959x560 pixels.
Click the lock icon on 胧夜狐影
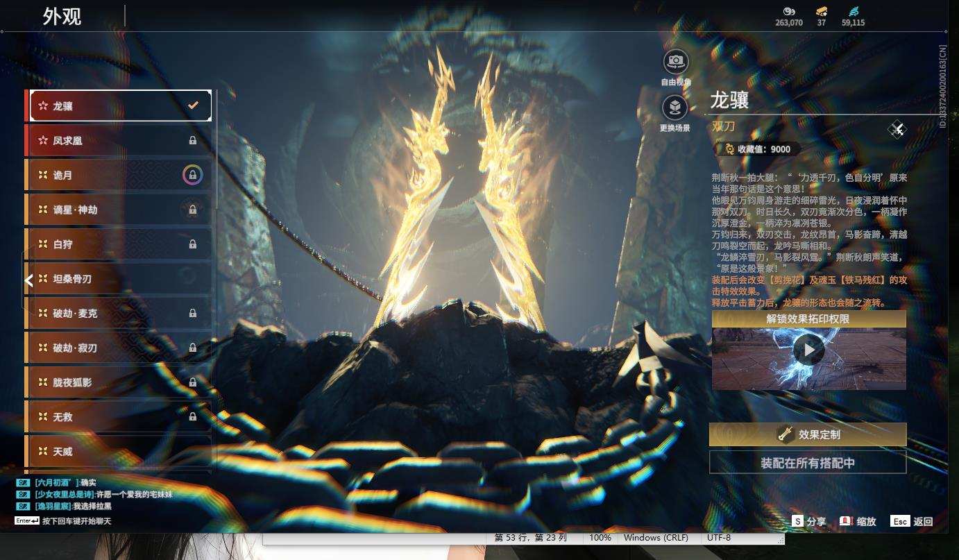193,382
